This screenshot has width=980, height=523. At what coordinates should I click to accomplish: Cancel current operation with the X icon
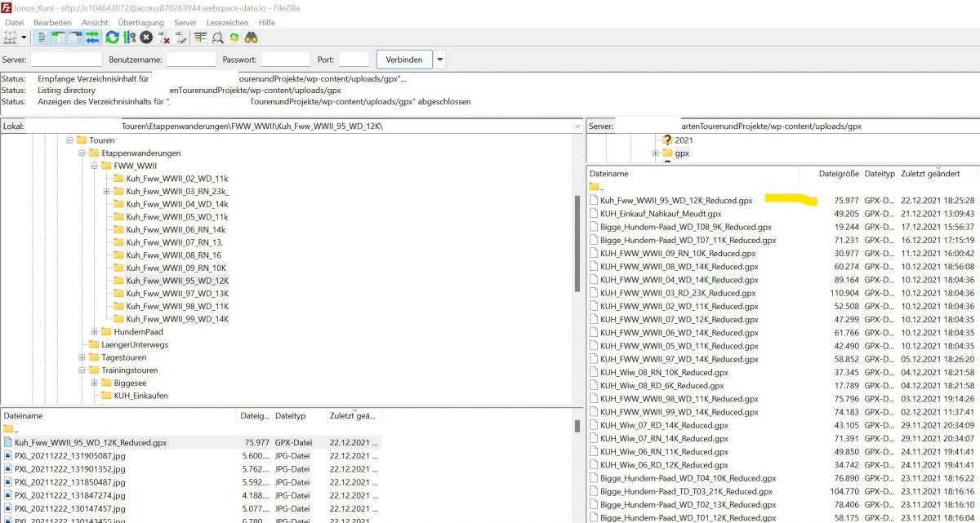click(146, 38)
